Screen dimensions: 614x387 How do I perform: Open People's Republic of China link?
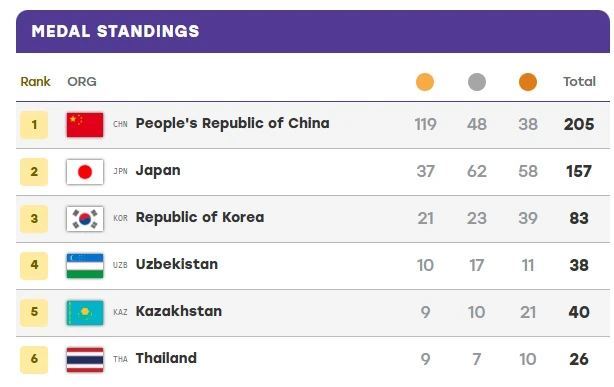pyautogui.click(x=233, y=123)
